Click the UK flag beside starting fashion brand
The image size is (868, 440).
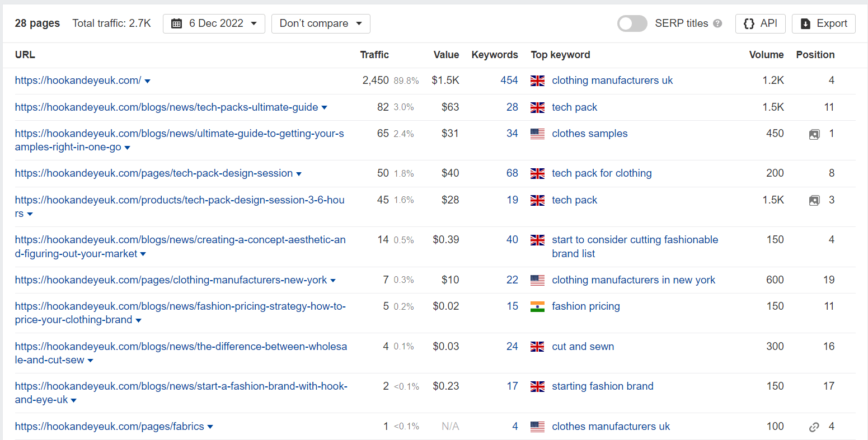tap(537, 386)
